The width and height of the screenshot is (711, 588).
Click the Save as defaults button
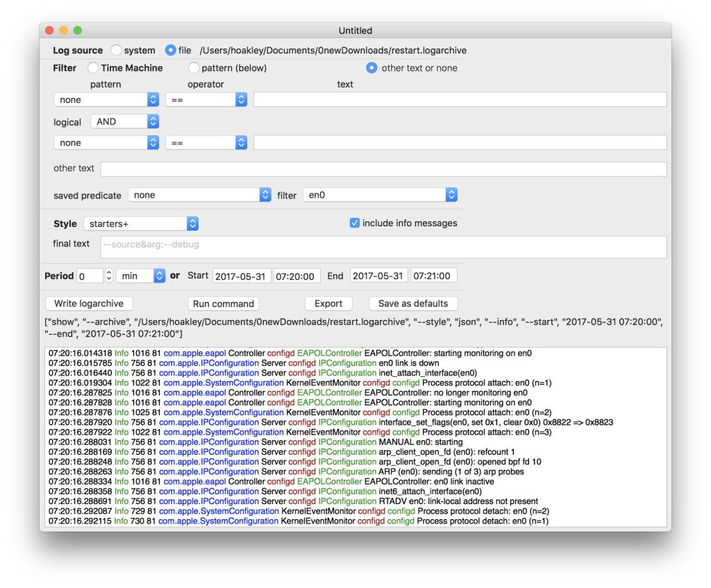413,303
